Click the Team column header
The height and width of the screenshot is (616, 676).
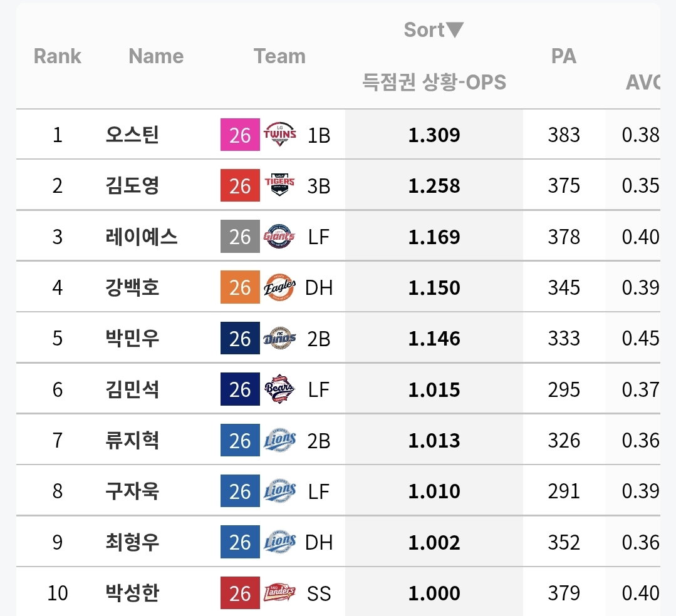tap(280, 56)
